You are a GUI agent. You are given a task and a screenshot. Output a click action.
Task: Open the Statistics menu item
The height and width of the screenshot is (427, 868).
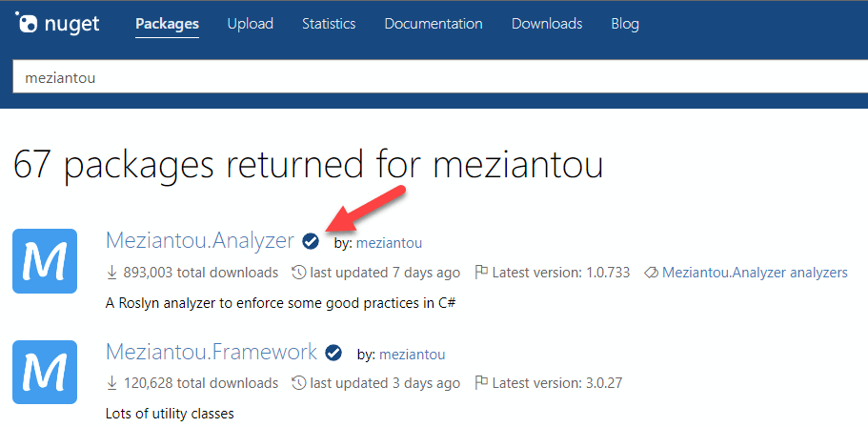pos(329,24)
